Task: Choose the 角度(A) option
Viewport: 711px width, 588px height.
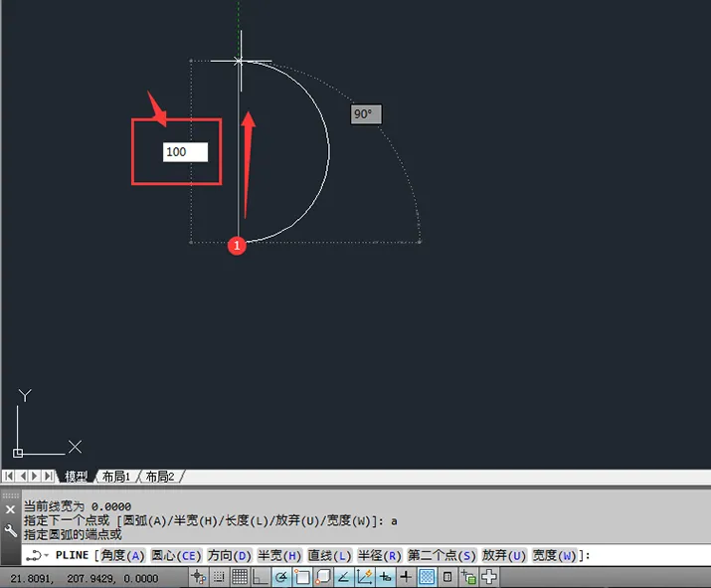Action: [x=122, y=555]
